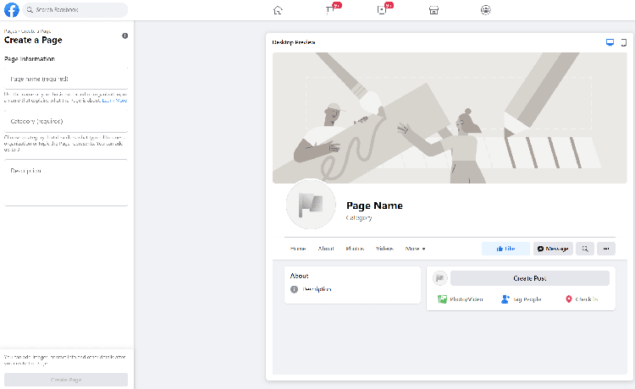Click the Check In option
The width and height of the screenshot is (635, 389).
point(582,299)
